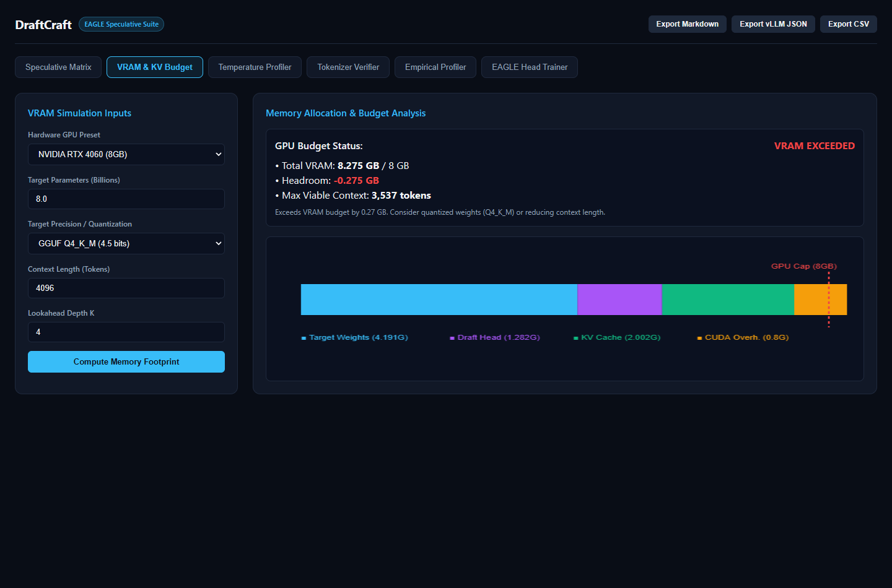
Task: Open the EAGLE Head Trainer tab
Action: click(x=530, y=67)
